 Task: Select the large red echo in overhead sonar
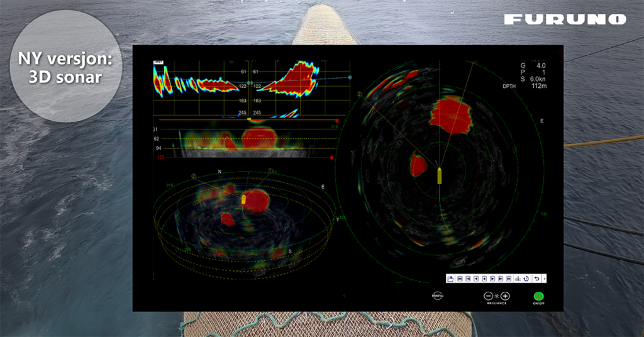(x=451, y=114)
